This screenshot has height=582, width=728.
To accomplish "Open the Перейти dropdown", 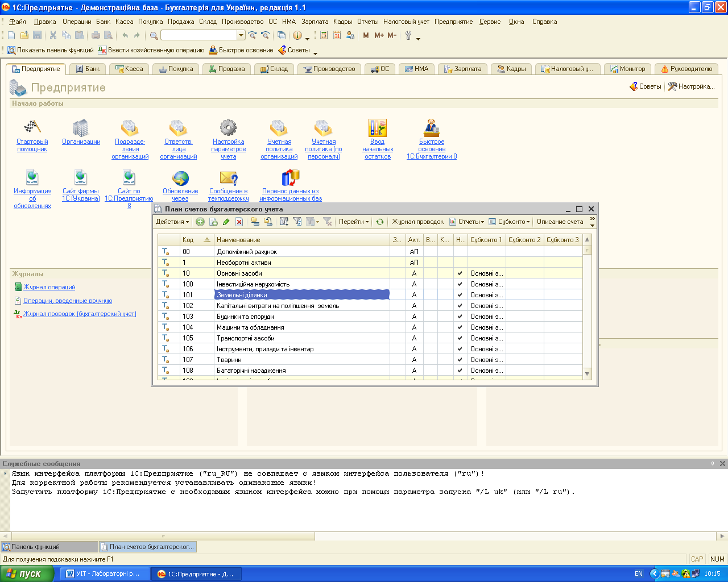I will [x=354, y=222].
